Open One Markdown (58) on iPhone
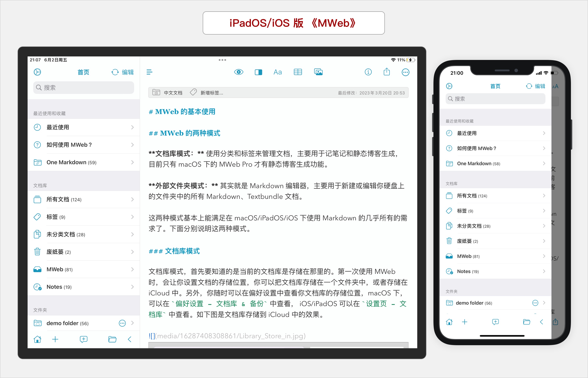Viewport: 588px width, 378px height. [x=495, y=163]
